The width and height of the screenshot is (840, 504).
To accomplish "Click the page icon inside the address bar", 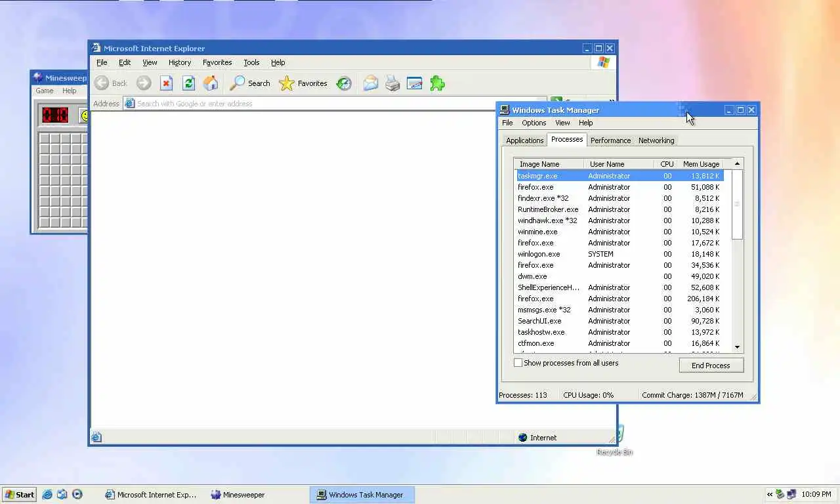I will (130, 103).
